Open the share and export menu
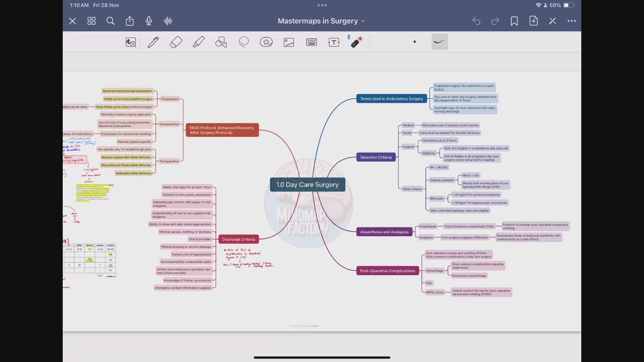Viewport: 644px width, 362px height. [x=129, y=21]
